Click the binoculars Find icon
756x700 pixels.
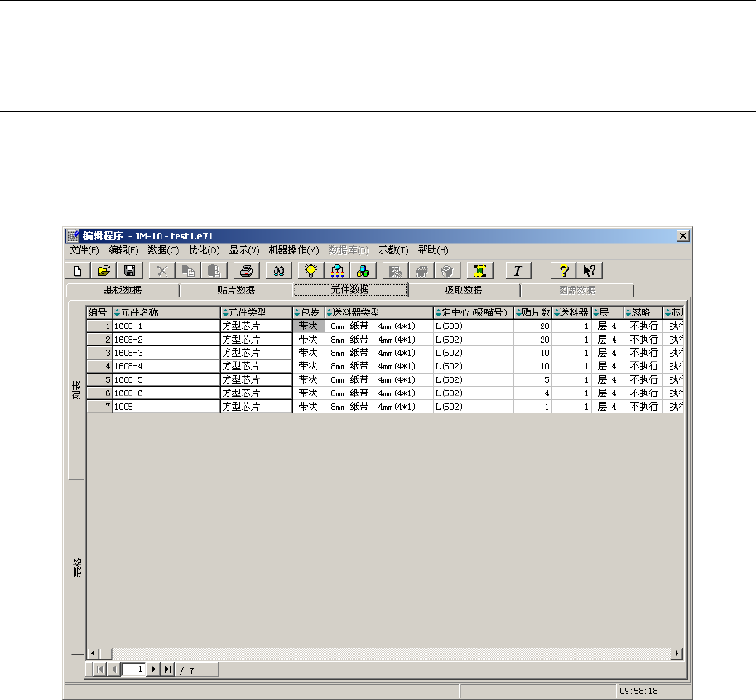point(280,270)
